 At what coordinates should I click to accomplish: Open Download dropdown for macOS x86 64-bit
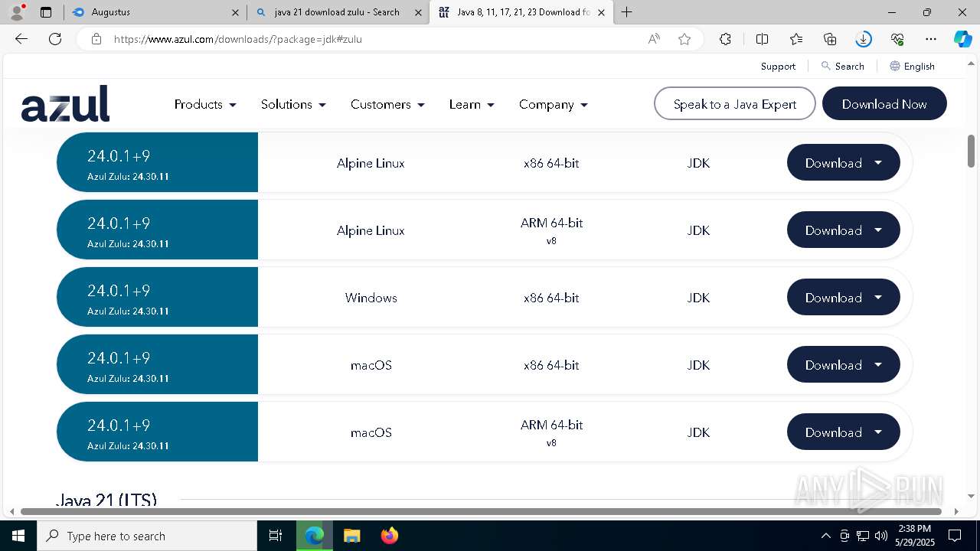(x=843, y=365)
